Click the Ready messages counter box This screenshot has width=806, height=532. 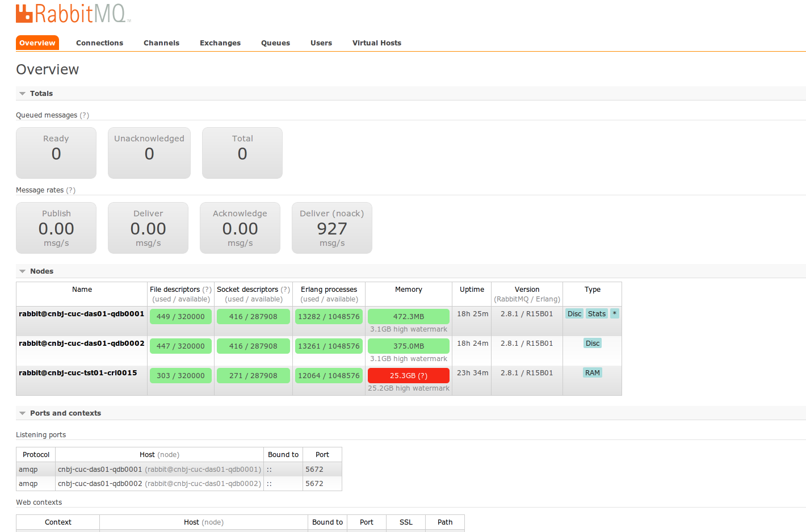[x=56, y=153]
